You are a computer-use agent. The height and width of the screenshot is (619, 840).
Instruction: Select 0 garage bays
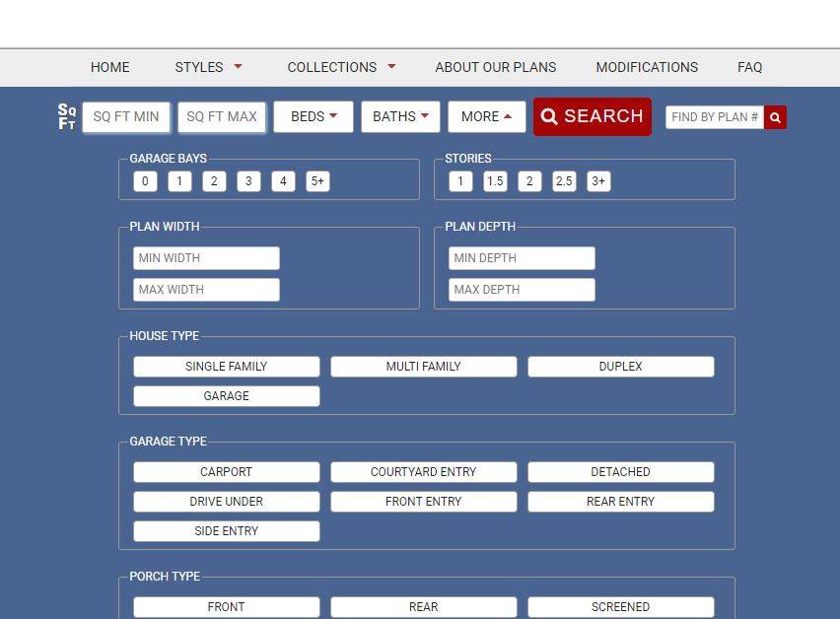[x=145, y=181]
